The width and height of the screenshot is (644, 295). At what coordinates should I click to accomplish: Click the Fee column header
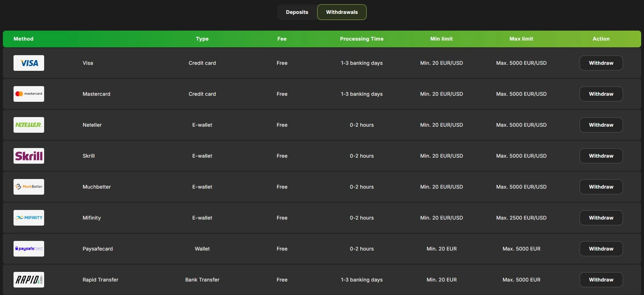282,39
